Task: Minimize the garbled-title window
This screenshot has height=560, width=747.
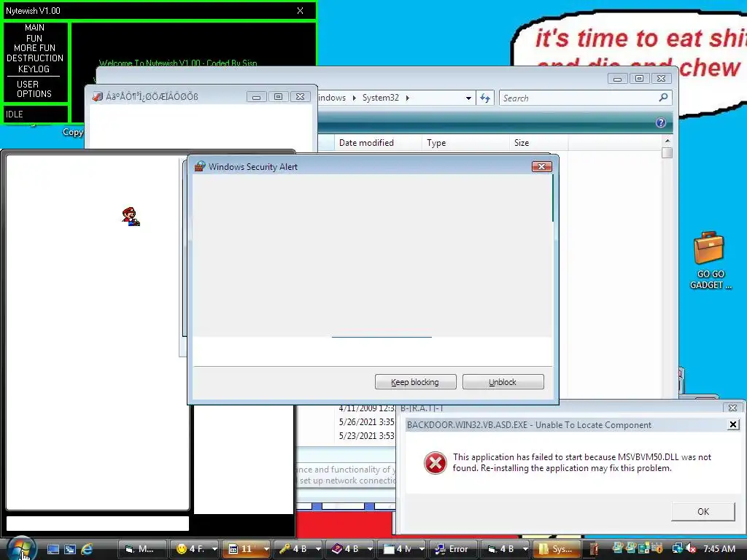Action: [x=256, y=97]
